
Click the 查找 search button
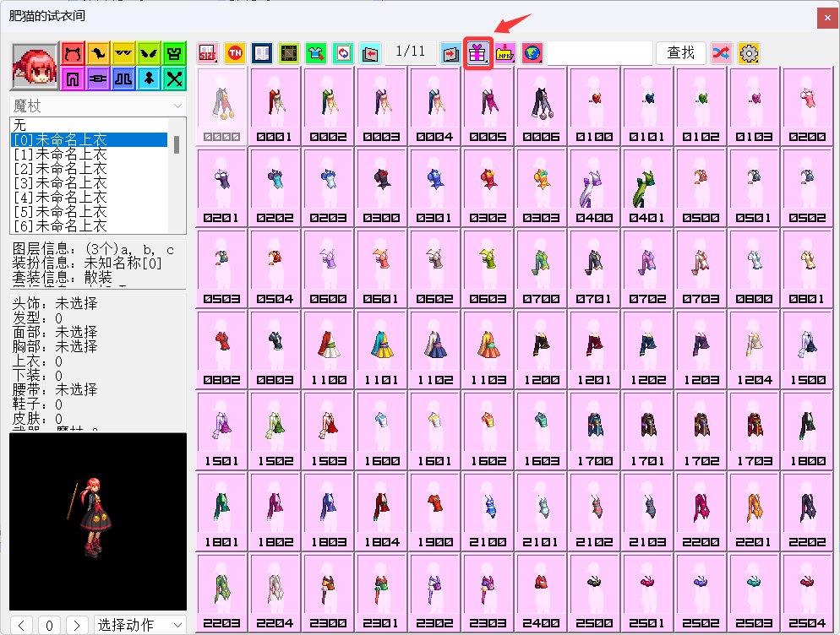coord(681,53)
